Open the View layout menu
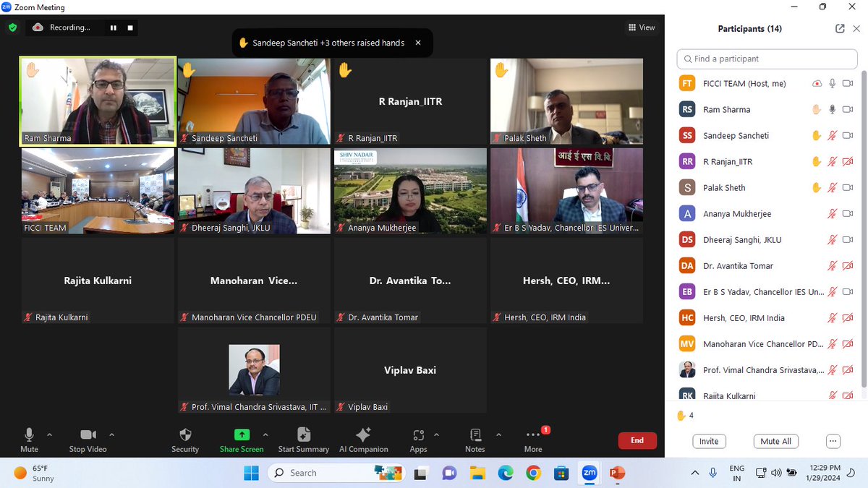 tap(642, 27)
